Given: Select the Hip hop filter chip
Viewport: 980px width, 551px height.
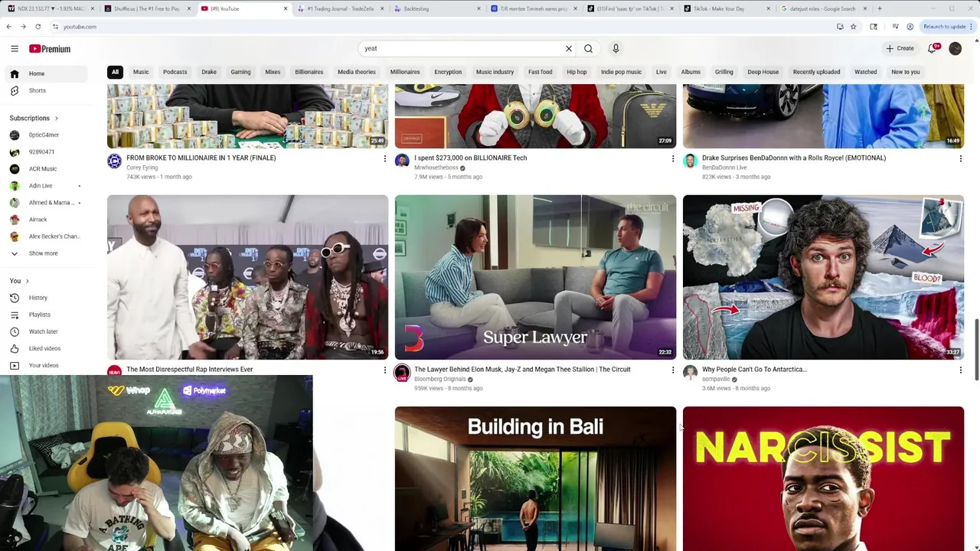Looking at the screenshot, I should tap(577, 72).
